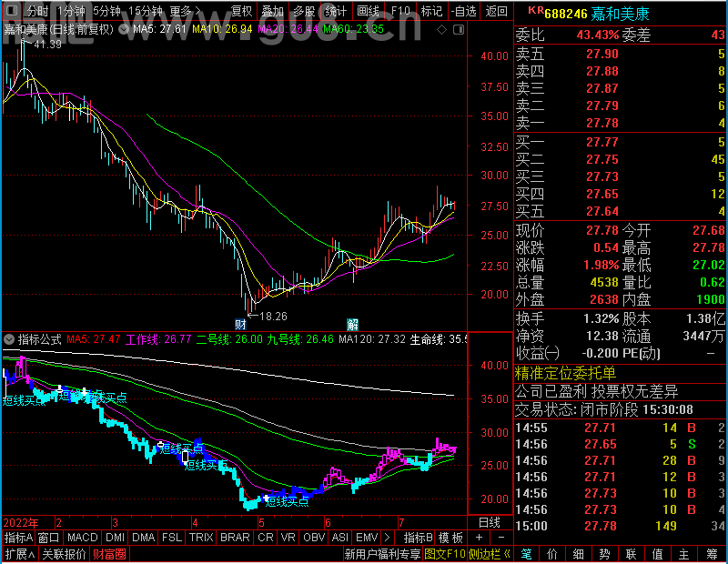Click the 返回 back button

(496, 11)
